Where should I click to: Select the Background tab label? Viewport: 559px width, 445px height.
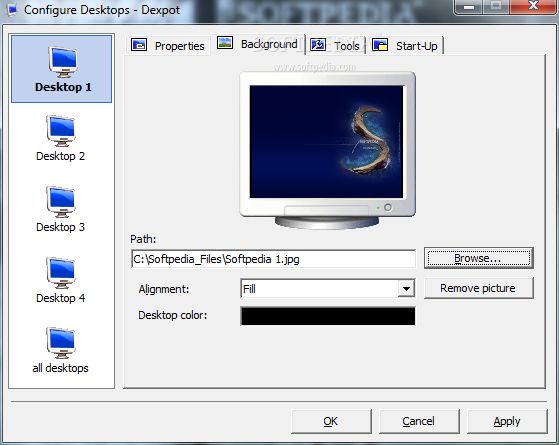pos(269,44)
